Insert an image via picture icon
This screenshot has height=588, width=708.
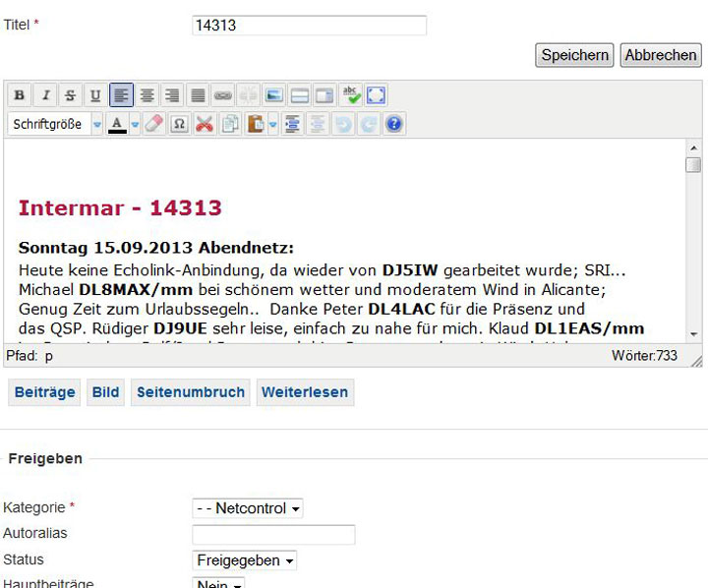click(274, 94)
